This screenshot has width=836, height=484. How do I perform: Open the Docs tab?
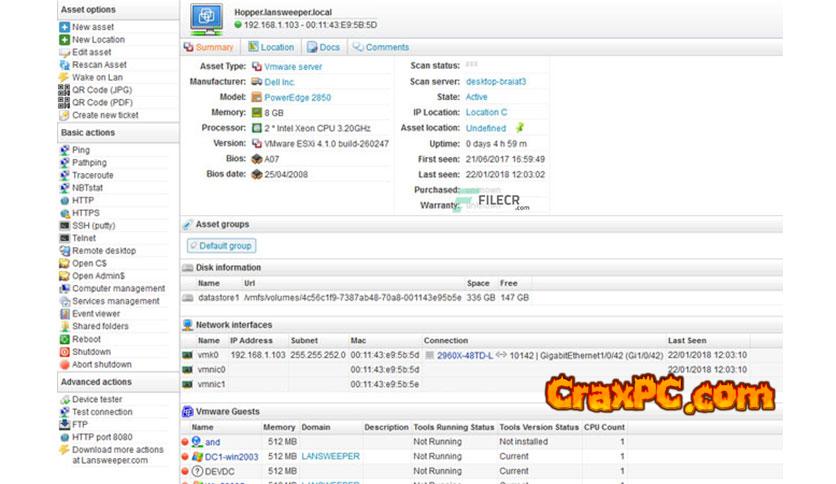coord(323,47)
